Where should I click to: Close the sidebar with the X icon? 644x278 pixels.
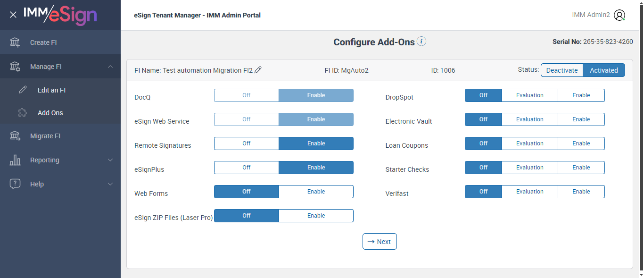point(13,15)
